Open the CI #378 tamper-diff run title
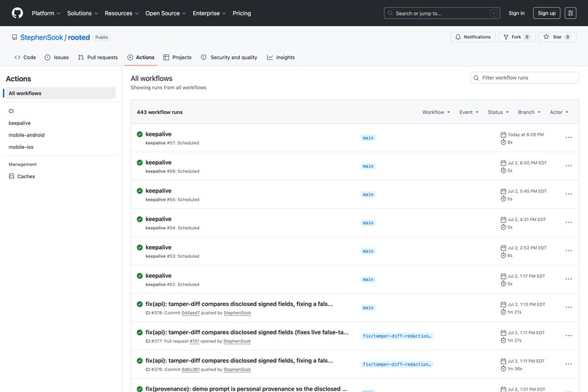Image resolution: width=588 pixels, height=392 pixels. tap(239, 304)
